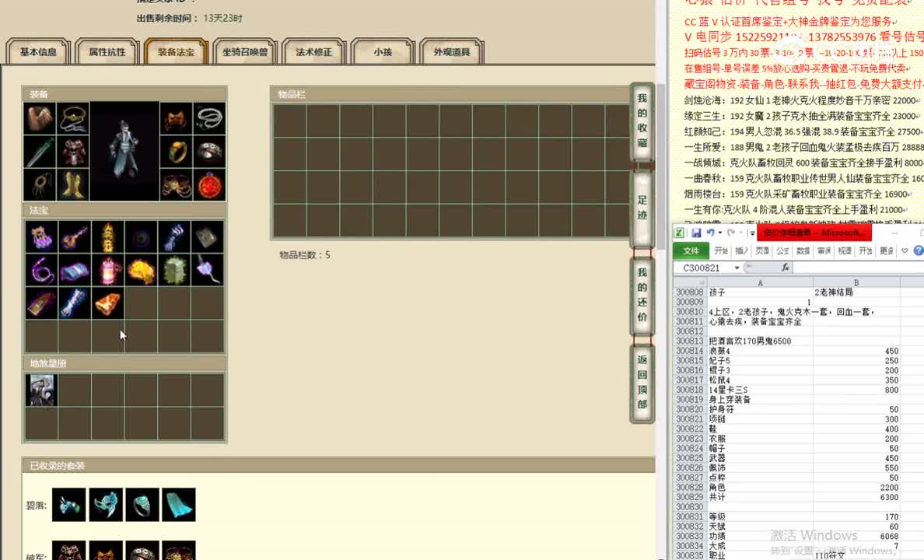Click the Excel insert function fx icon

coord(785,268)
